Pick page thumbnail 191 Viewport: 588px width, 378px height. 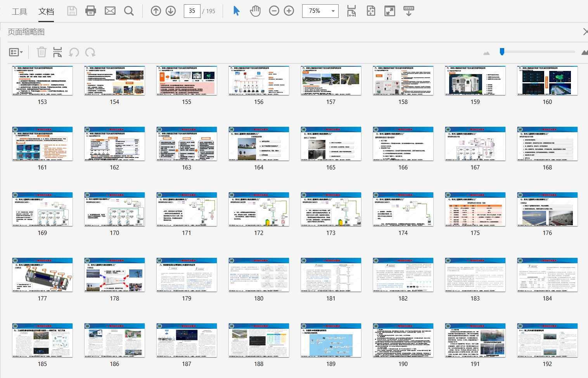click(x=475, y=340)
